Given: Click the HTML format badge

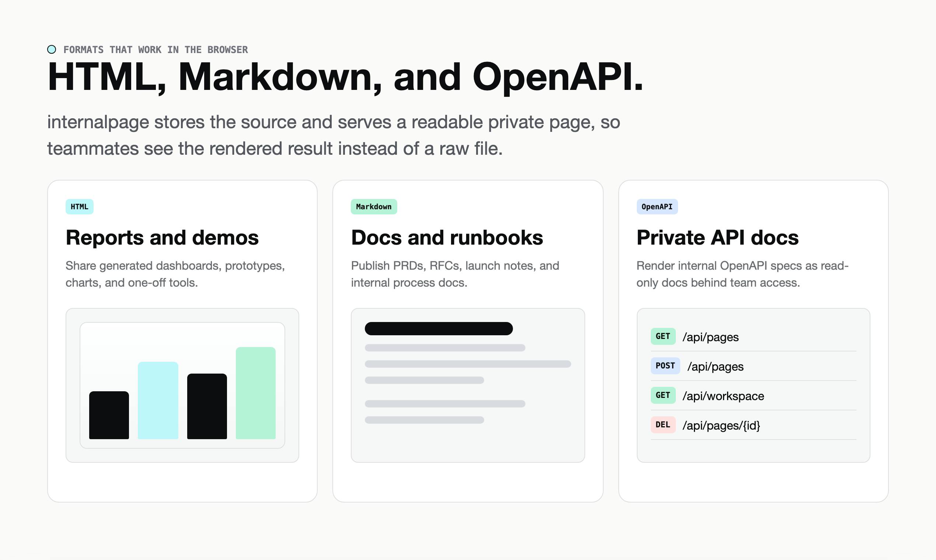Looking at the screenshot, I should click(x=80, y=207).
